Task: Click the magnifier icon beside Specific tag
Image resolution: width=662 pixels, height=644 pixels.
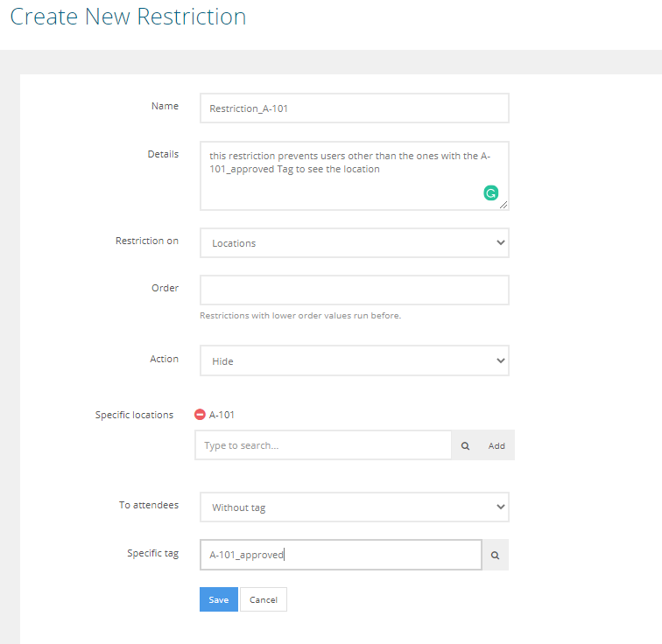Action: click(x=495, y=555)
